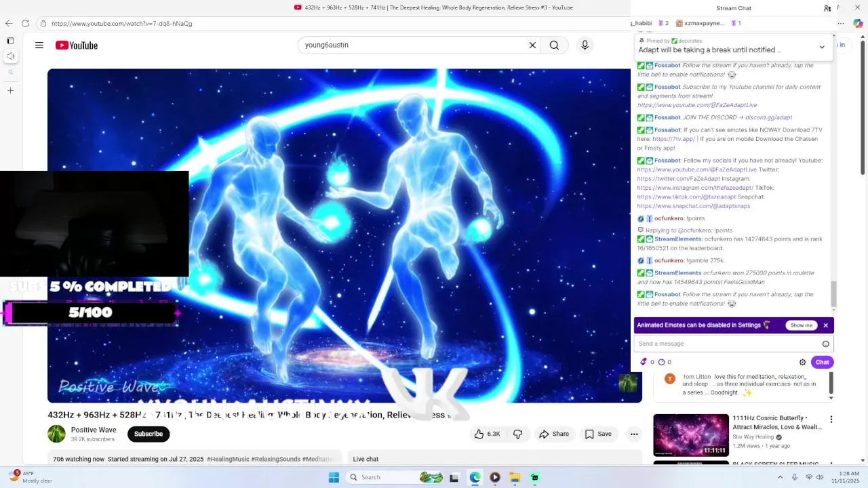Click the magnifier search button
868x488 pixels.
tap(554, 45)
